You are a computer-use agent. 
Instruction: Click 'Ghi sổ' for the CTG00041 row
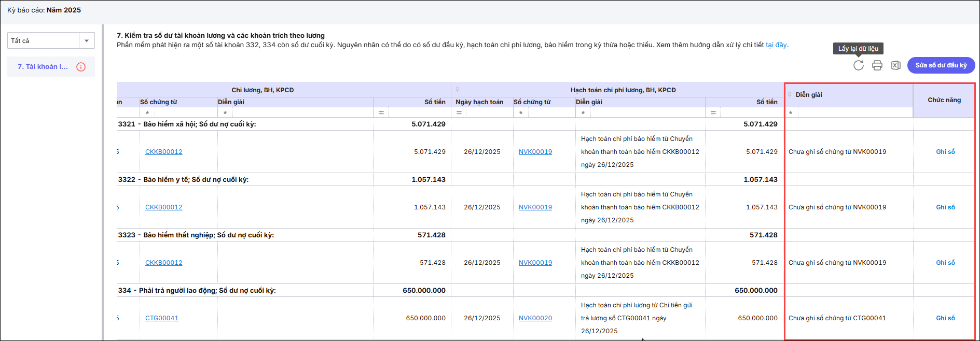click(945, 318)
